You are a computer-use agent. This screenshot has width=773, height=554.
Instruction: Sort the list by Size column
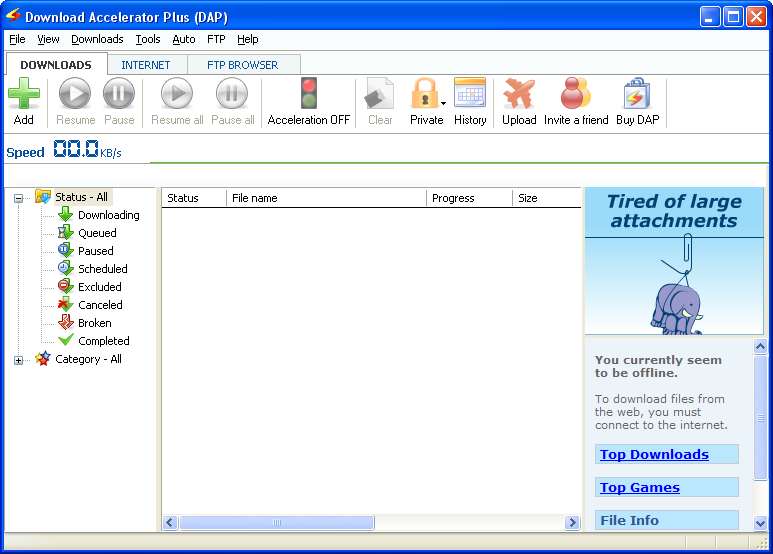547,198
